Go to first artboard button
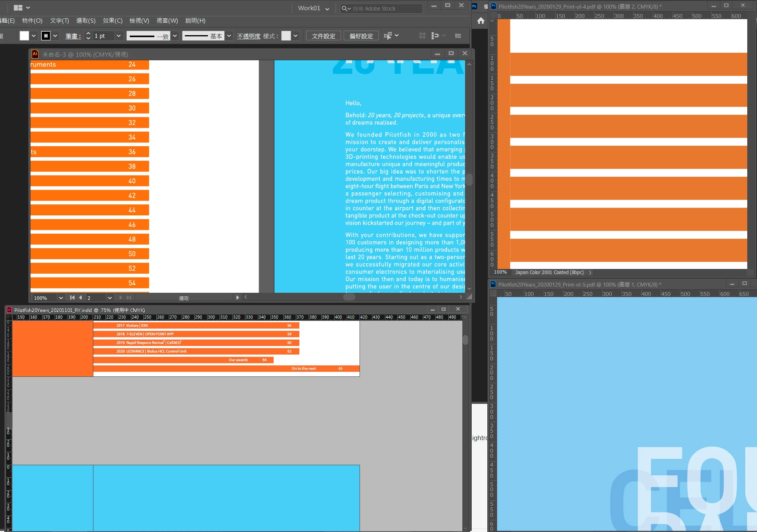Viewport: 757px width, 532px height. tap(72, 298)
